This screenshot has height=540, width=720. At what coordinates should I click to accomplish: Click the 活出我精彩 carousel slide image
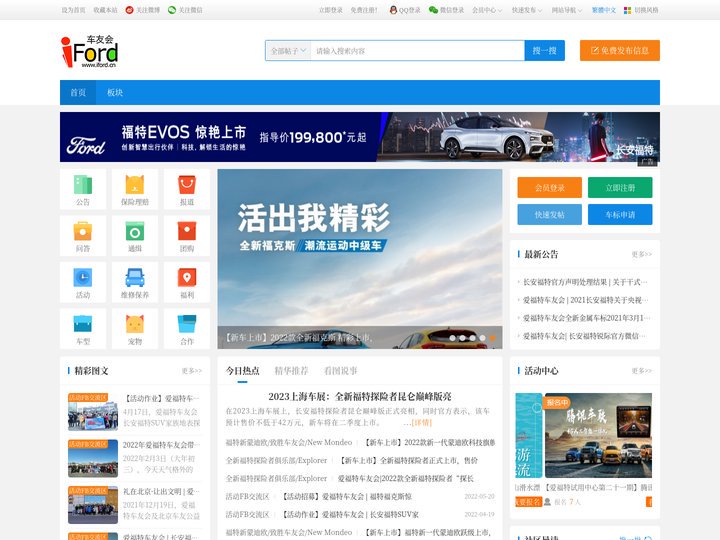coord(360,259)
